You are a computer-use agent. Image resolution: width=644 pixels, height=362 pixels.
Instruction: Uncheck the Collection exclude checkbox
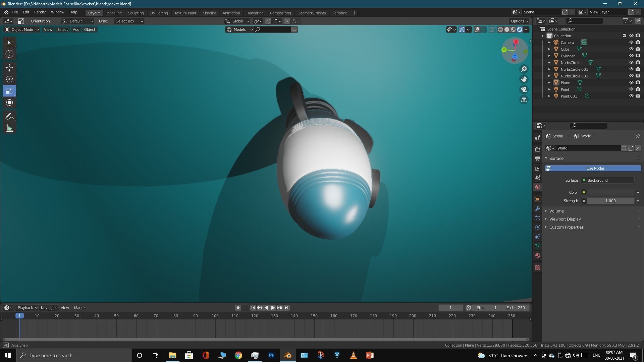point(624,36)
